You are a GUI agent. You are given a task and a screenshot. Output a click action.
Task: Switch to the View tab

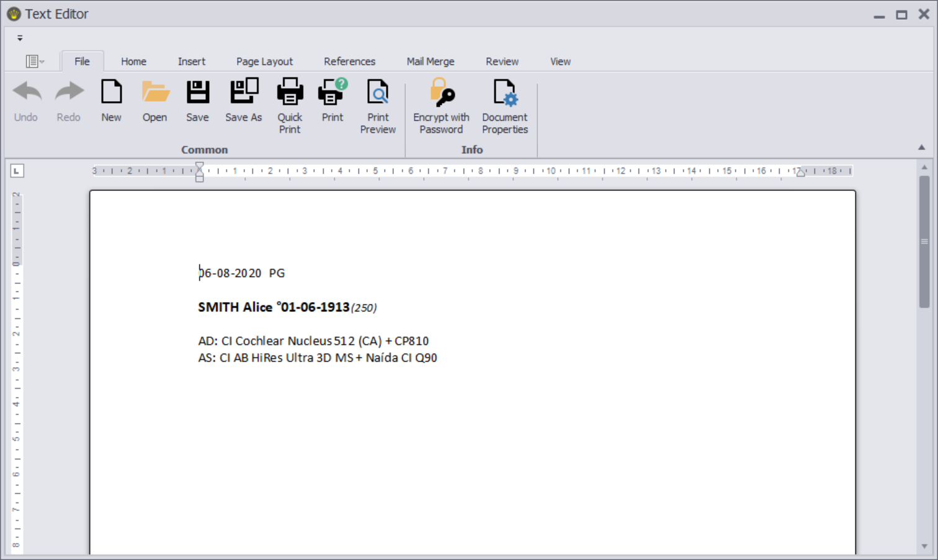pos(560,61)
